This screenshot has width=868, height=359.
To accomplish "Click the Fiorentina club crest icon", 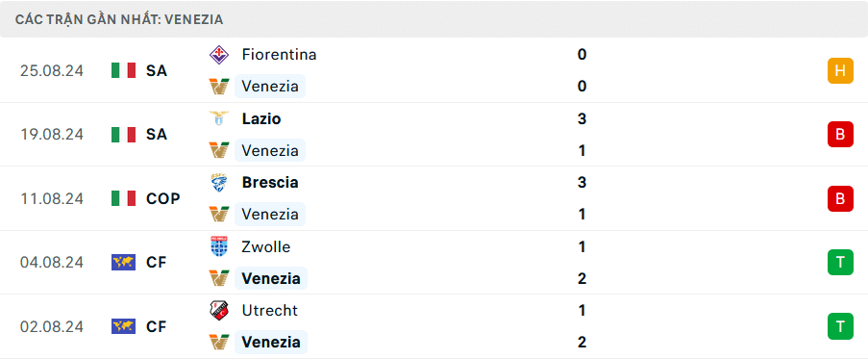I will [x=219, y=54].
